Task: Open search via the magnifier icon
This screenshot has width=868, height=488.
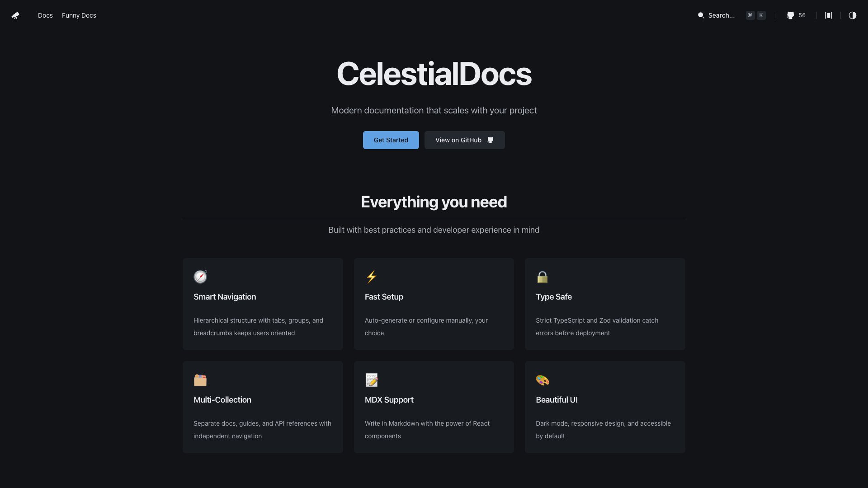Action: click(701, 15)
